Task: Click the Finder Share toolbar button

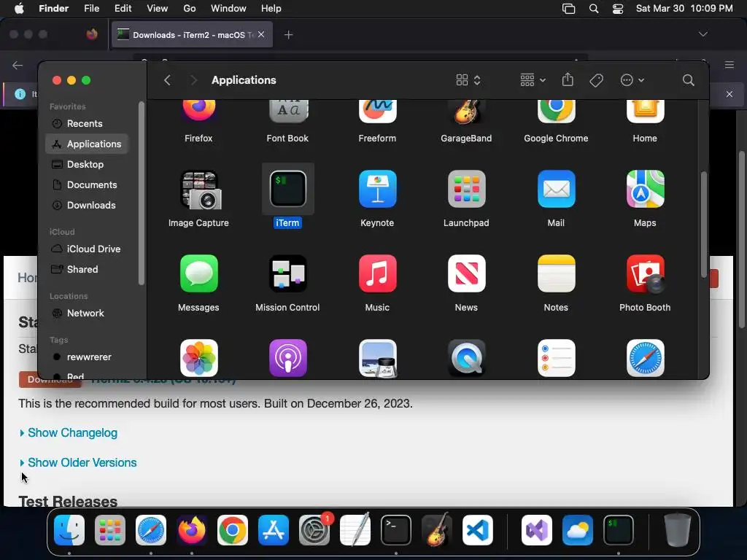Action: 568,79
